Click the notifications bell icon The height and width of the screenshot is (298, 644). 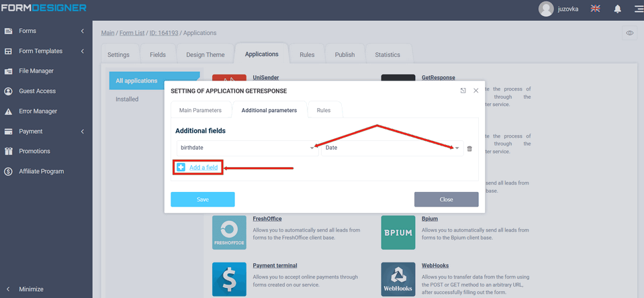point(617,9)
